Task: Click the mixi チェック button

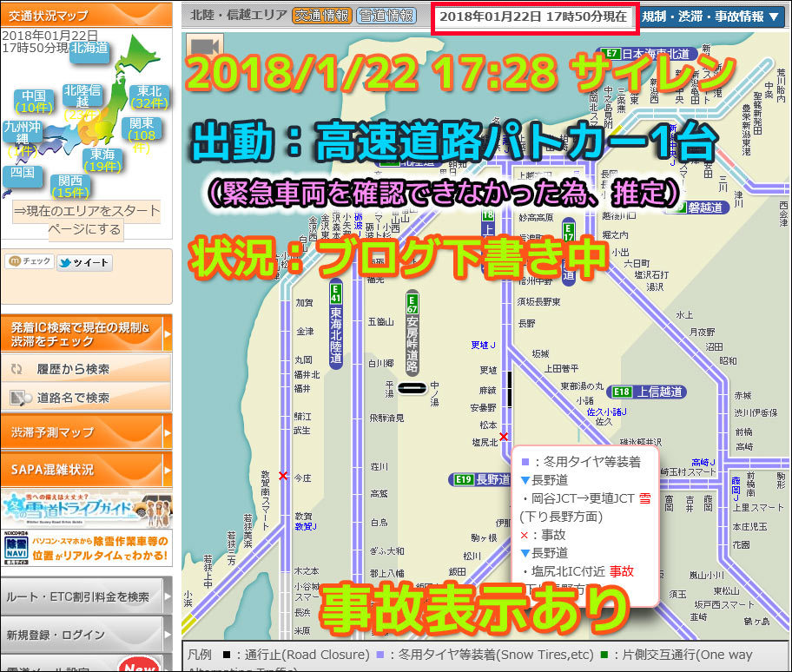Action: [x=30, y=261]
